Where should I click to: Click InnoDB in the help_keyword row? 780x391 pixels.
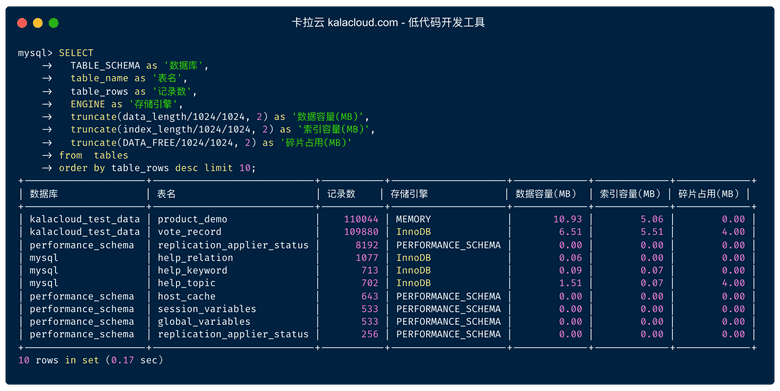tap(413, 271)
